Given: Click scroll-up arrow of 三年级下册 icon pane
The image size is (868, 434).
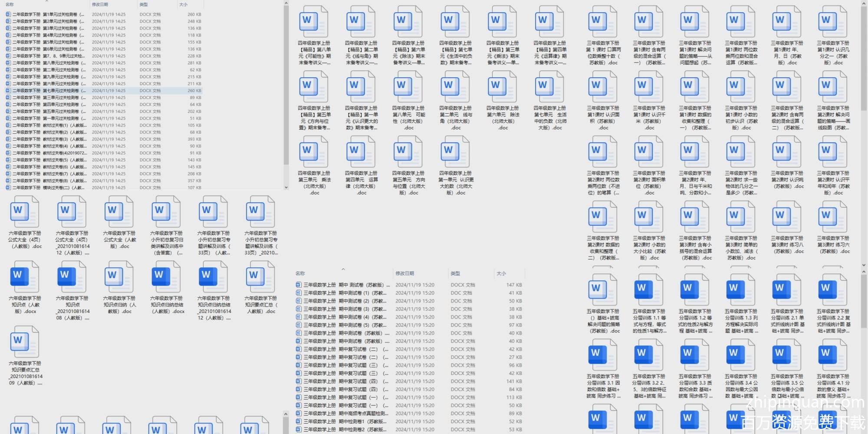Looking at the screenshot, I should 864,4.
